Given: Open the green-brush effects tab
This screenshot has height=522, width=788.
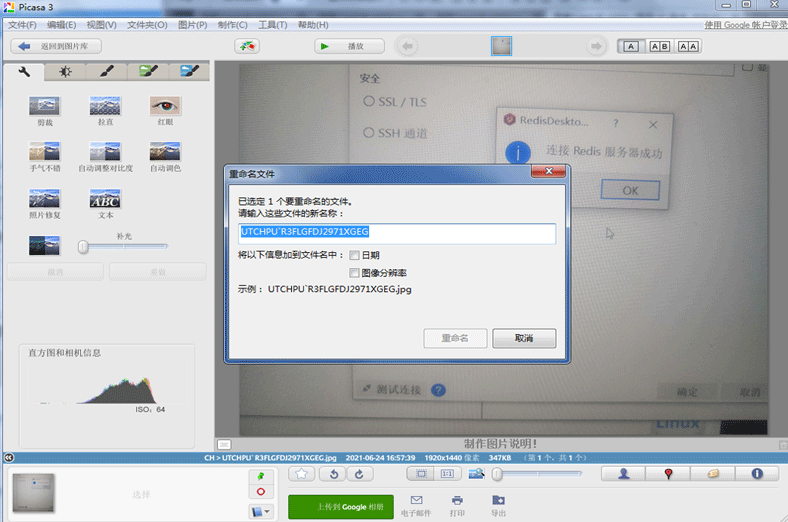Looking at the screenshot, I should (x=148, y=72).
